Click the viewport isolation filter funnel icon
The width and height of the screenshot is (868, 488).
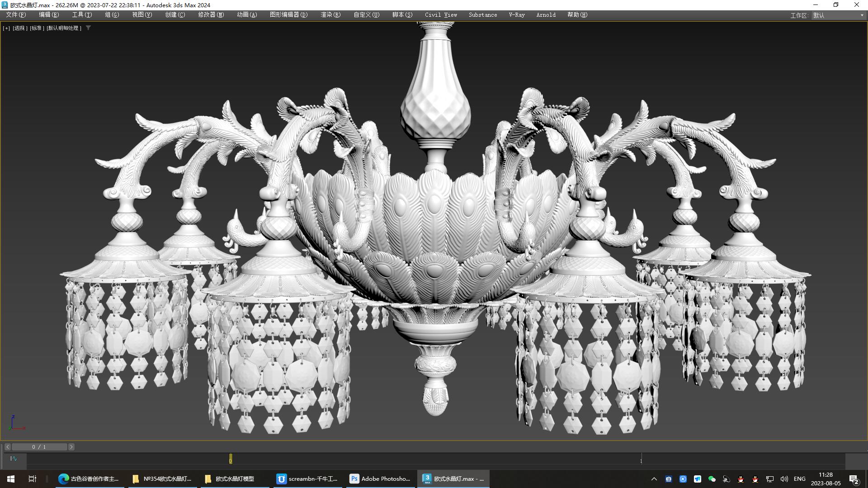[x=89, y=28]
